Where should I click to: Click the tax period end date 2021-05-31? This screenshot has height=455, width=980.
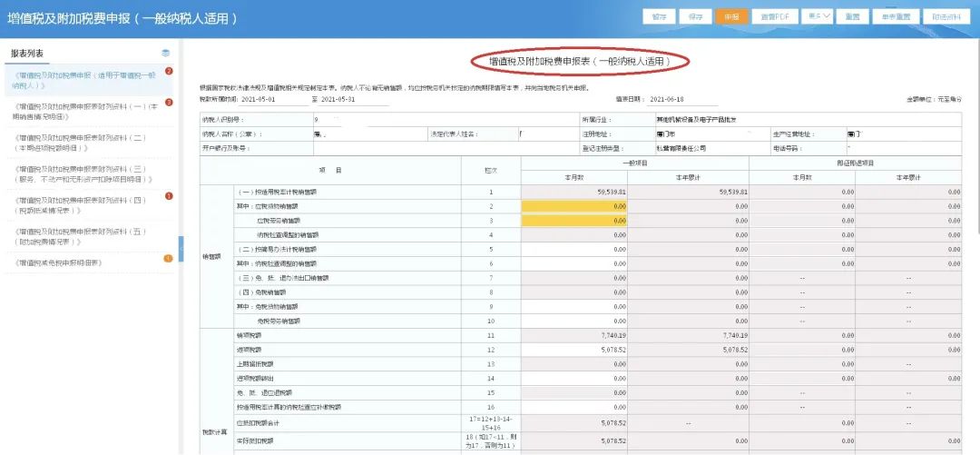click(x=338, y=100)
